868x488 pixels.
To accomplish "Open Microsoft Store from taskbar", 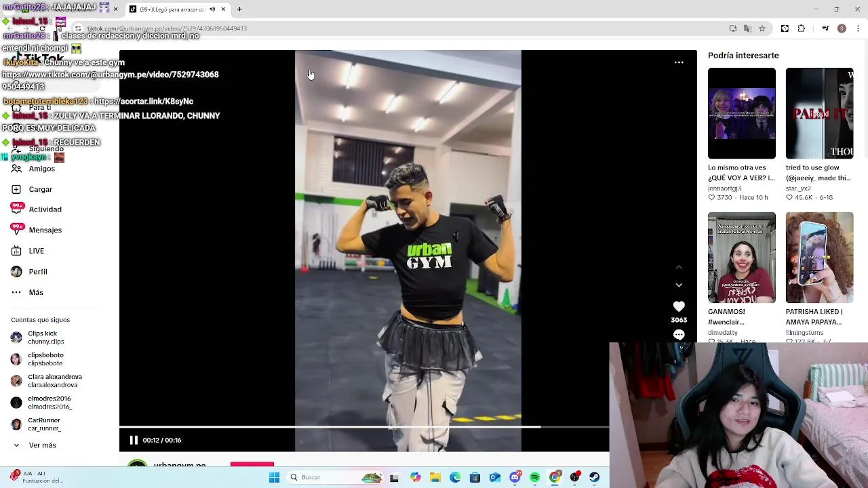I will pos(475,478).
